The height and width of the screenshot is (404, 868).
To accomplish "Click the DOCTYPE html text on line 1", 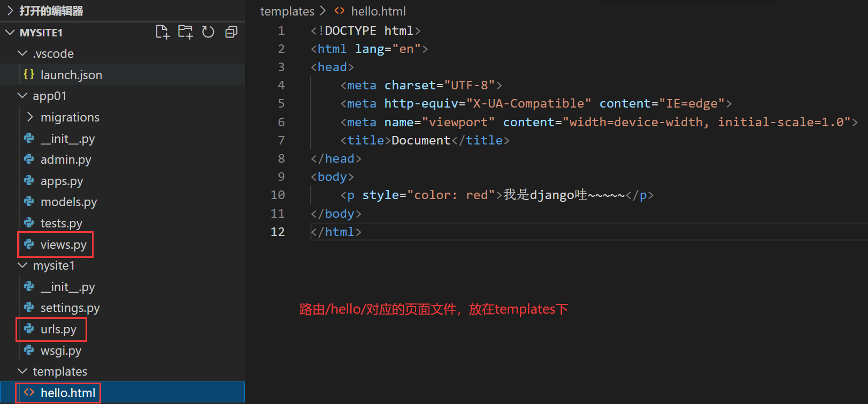I will [366, 31].
